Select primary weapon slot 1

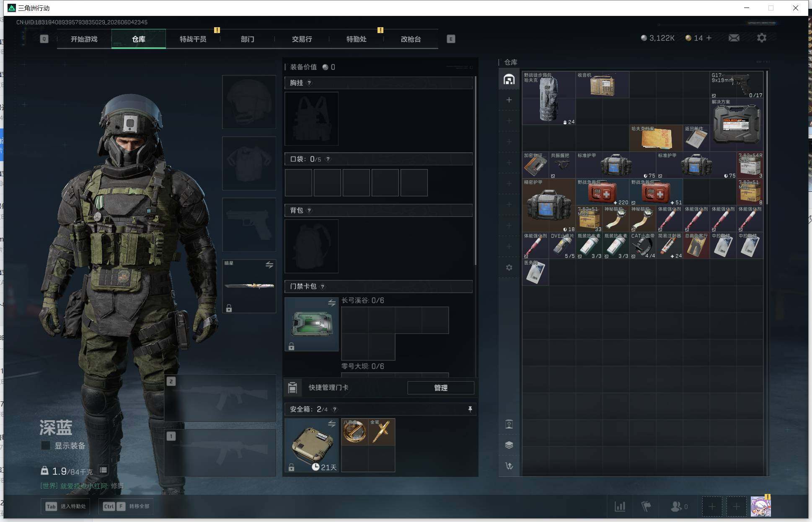point(220,453)
